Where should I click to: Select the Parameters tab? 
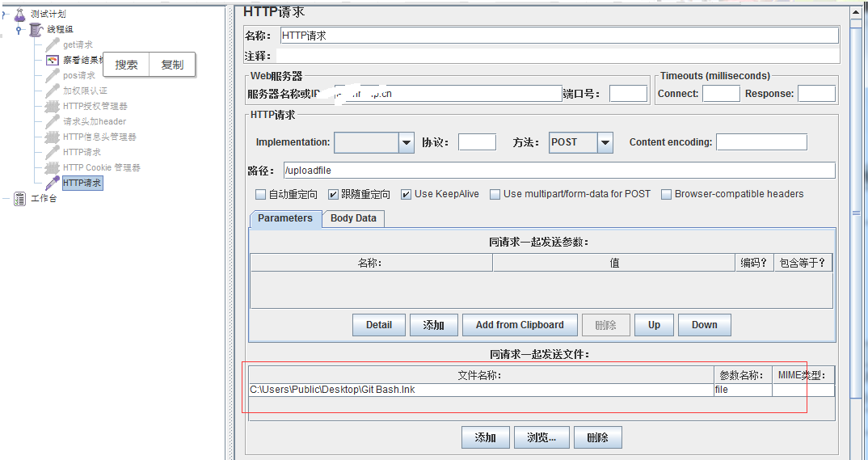coord(285,218)
